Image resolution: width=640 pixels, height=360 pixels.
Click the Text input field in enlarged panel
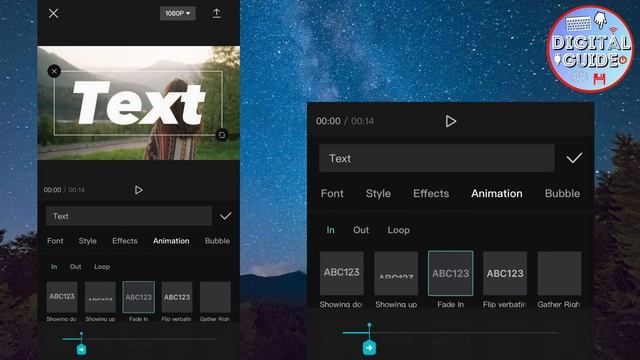click(437, 158)
